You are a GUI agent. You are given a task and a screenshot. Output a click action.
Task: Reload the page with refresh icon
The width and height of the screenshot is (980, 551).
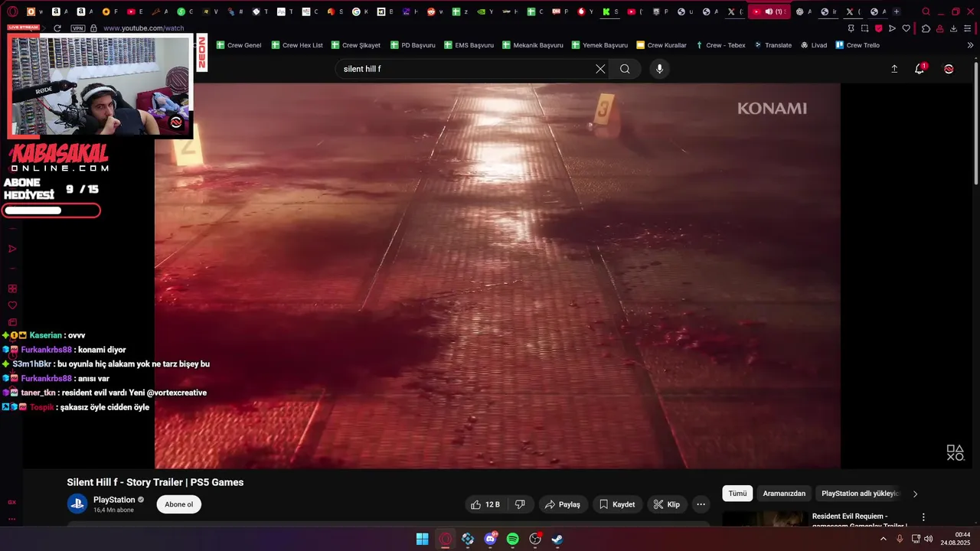click(x=57, y=28)
